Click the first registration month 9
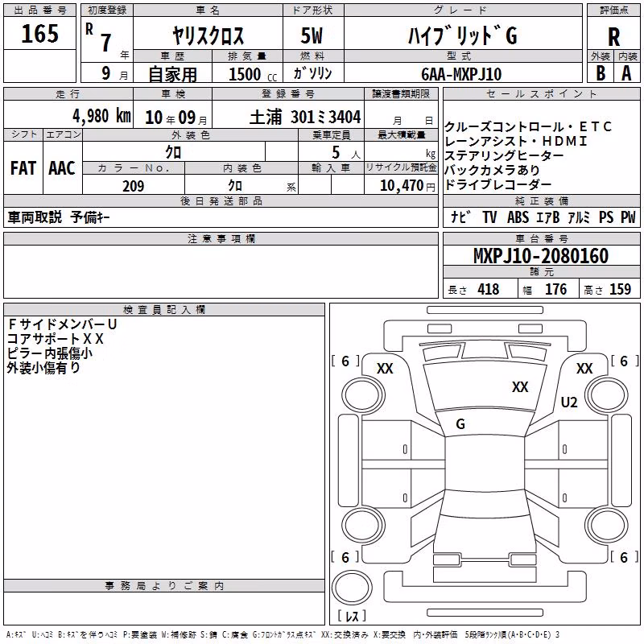The image size is (644, 644). (x=106, y=73)
